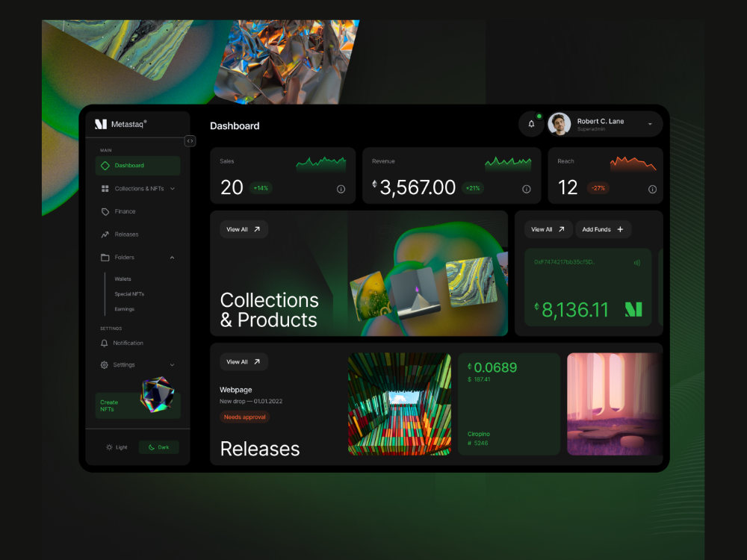Click the wallet address 0xF7474217bb35cf5D

click(563, 262)
